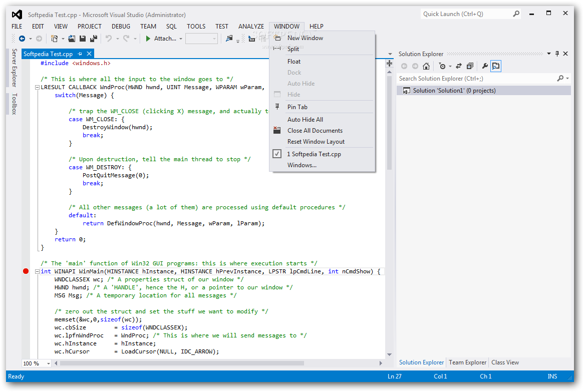584x392 pixels.
Task: Select Solution 'Solution1' (0 projects) row
Action: (x=484, y=91)
